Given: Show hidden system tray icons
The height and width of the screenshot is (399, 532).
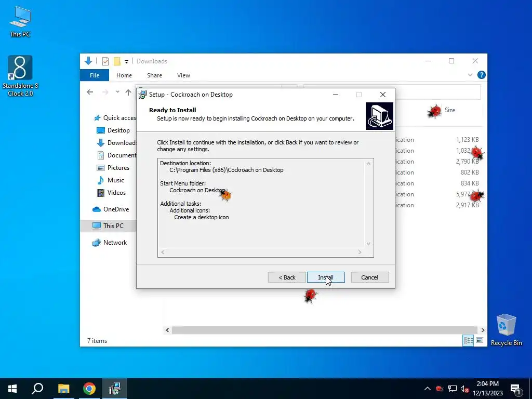Looking at the screenshot, I should pos(428,389).
